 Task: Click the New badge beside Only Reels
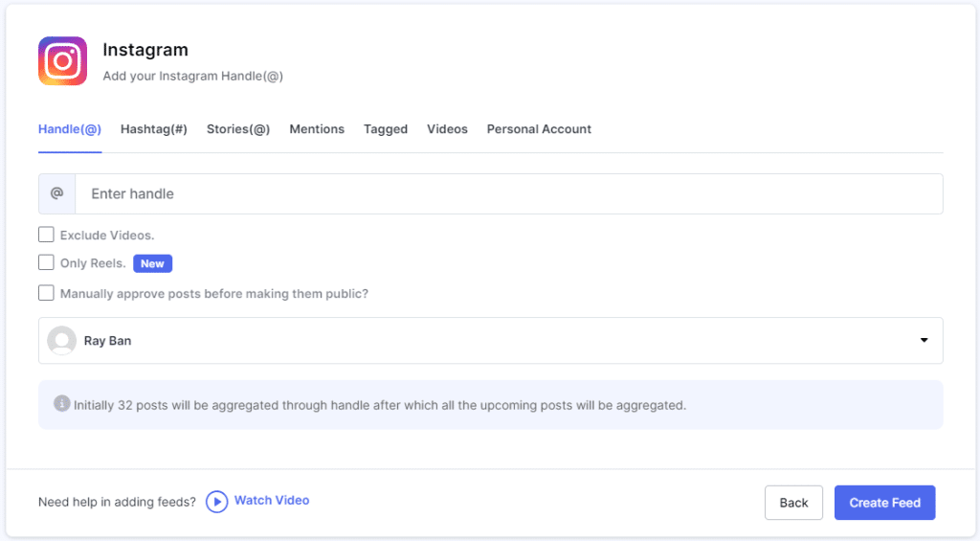(x=152, y=263)
